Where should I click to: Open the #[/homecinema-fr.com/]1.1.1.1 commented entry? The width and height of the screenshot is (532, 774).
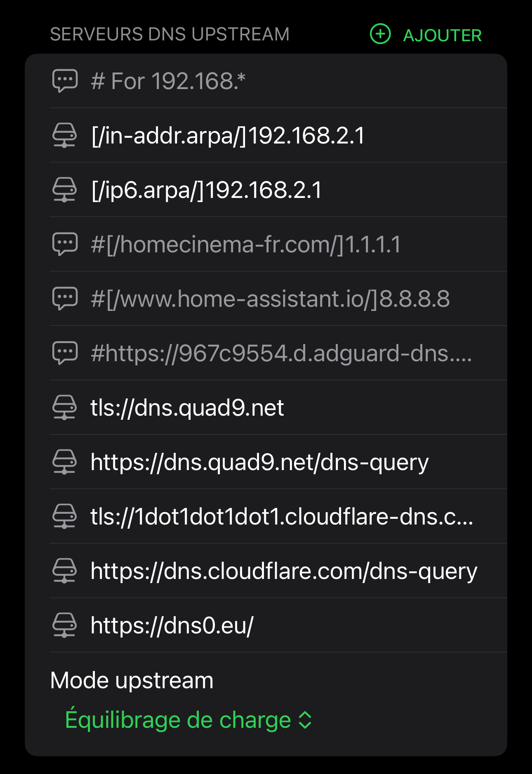tap(246, 244)
